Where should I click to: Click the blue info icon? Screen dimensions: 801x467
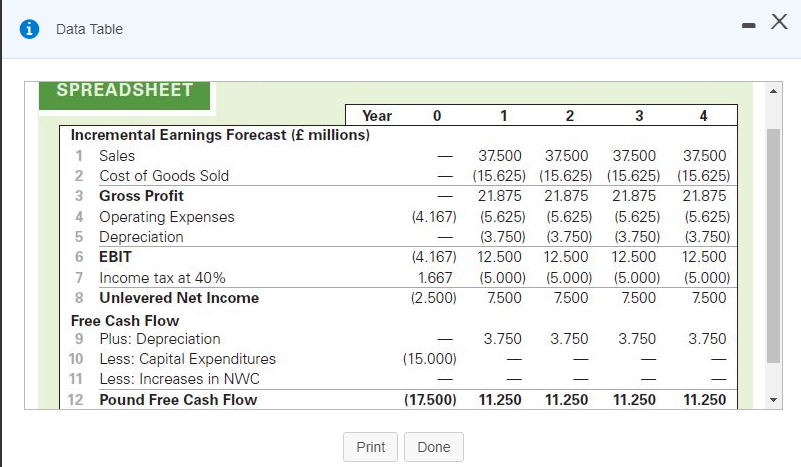point(29,29)
